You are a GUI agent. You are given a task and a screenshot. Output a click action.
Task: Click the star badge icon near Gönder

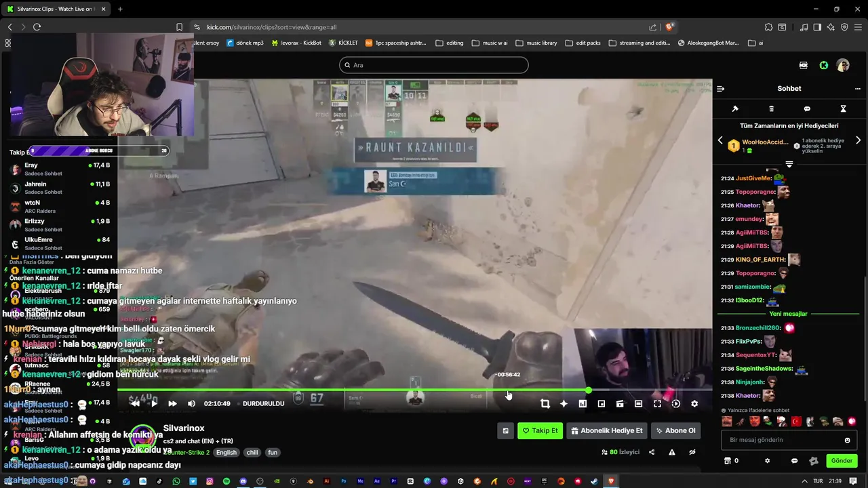tap(814, 461)
